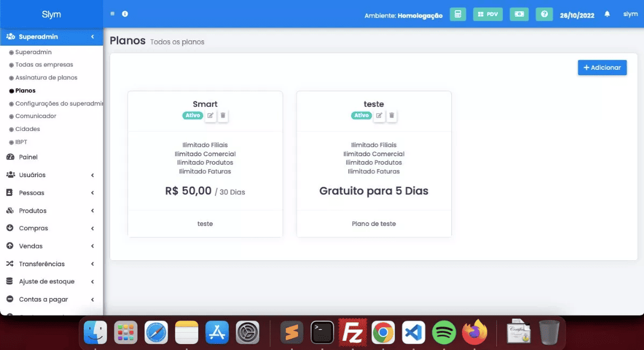Edit the Smart plan using its pencil icon
644x350 pixels.
(211, 115)
